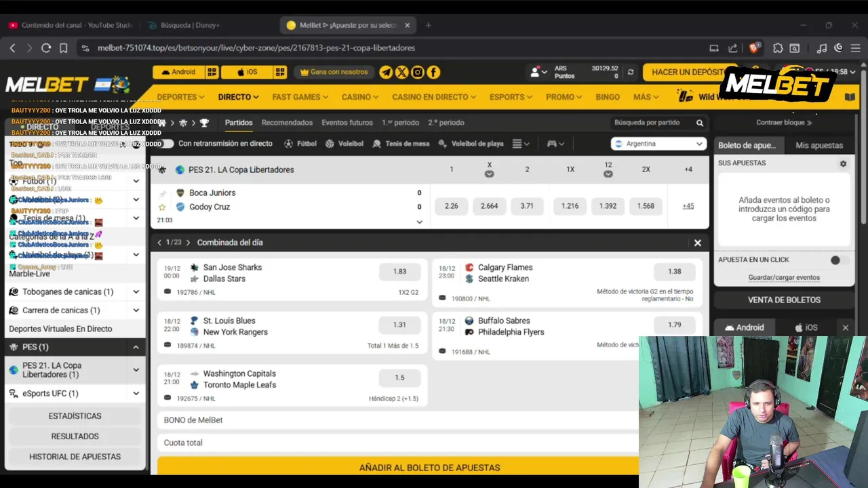Open browser hamburger menu
The width and height of the screenshot is (868, 488).
tap(856, 48)
